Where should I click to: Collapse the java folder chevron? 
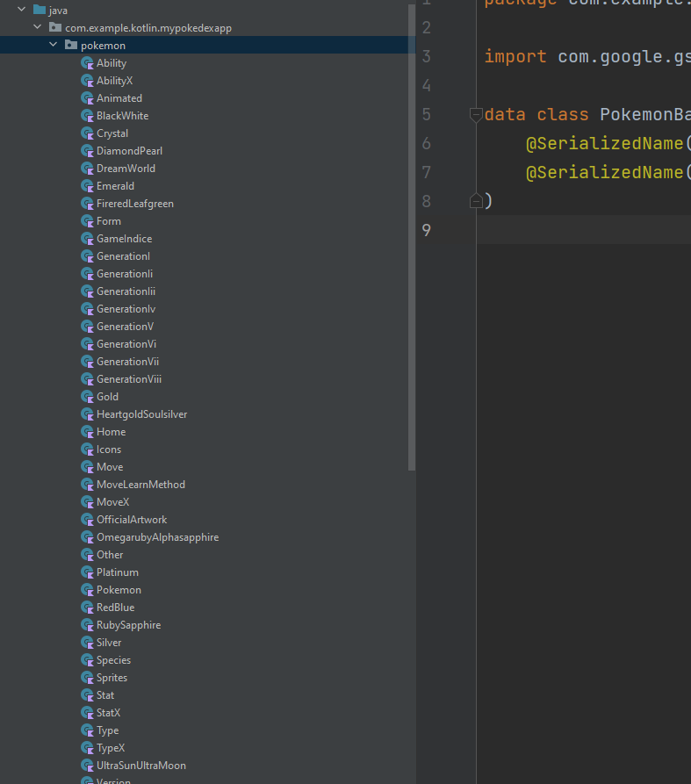click(x=22, y=11)
